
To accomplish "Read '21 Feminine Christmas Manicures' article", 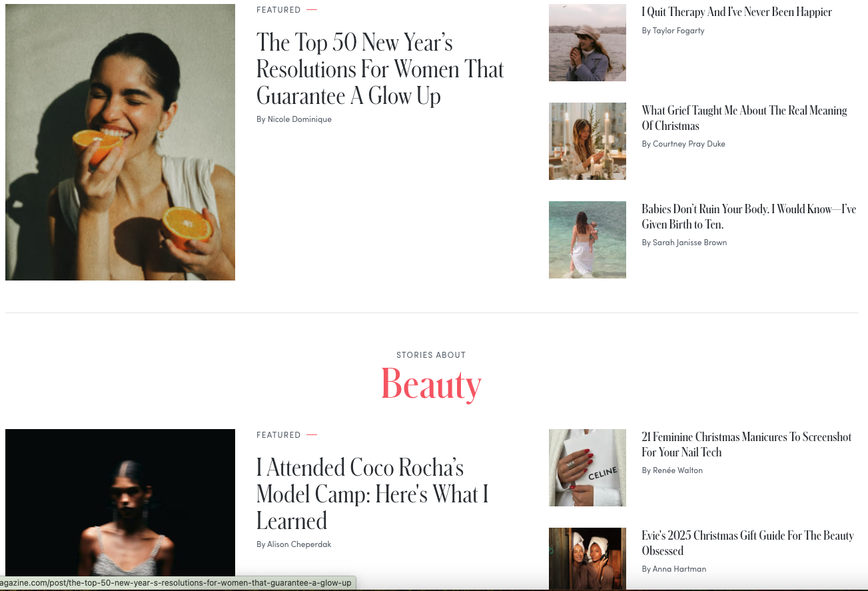I will coord(747,444).
